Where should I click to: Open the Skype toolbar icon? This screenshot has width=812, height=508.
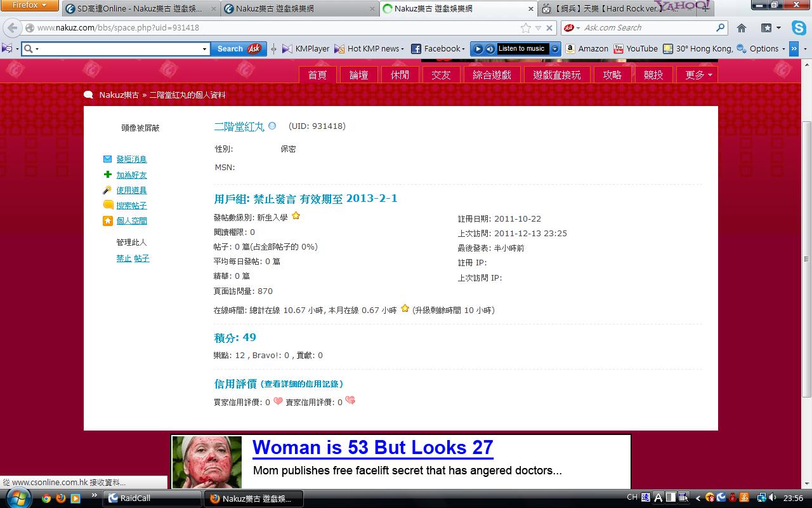click(799, 28)
